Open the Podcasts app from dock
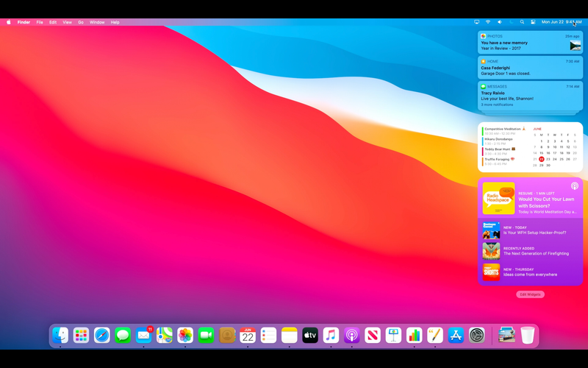Image resolution: width=588 pixels, height=368 pixels. click(352, 336)
